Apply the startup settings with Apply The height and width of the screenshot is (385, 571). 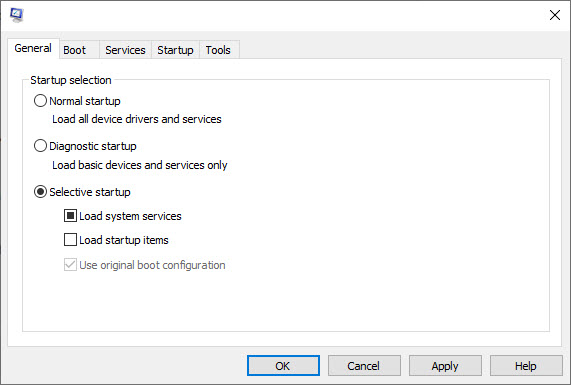click(x=445, y=366)
